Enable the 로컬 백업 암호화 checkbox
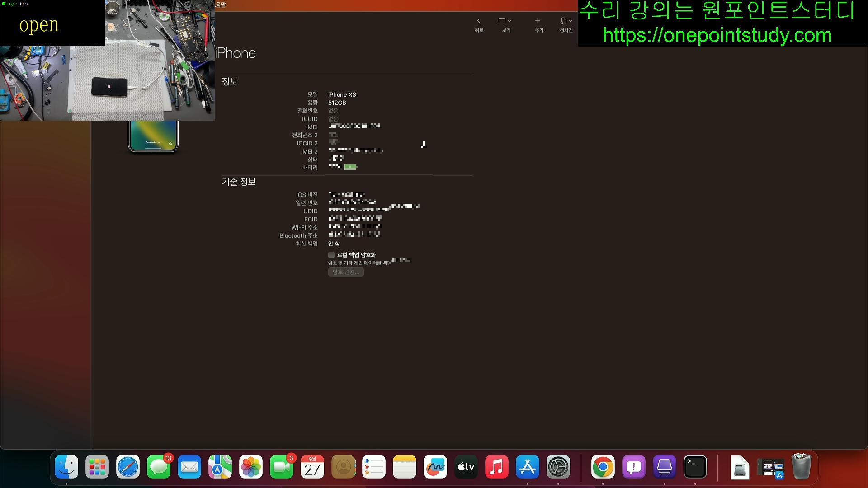 331,255
